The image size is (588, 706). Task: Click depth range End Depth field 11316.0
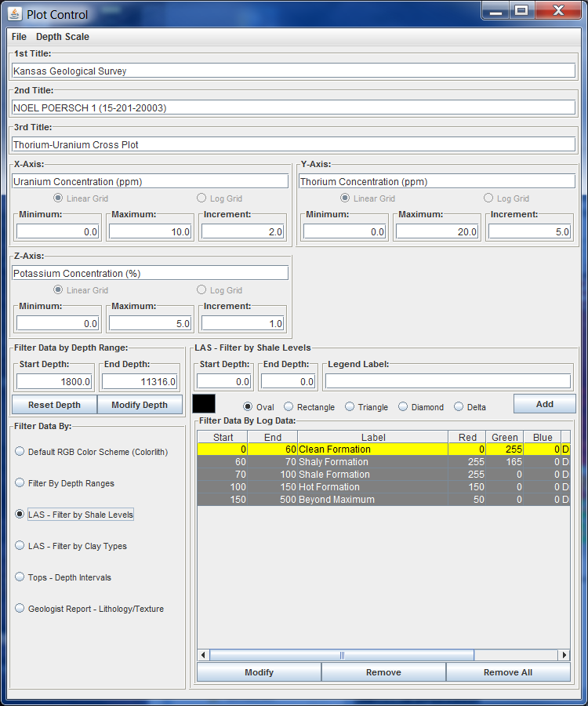click(140, 381)
